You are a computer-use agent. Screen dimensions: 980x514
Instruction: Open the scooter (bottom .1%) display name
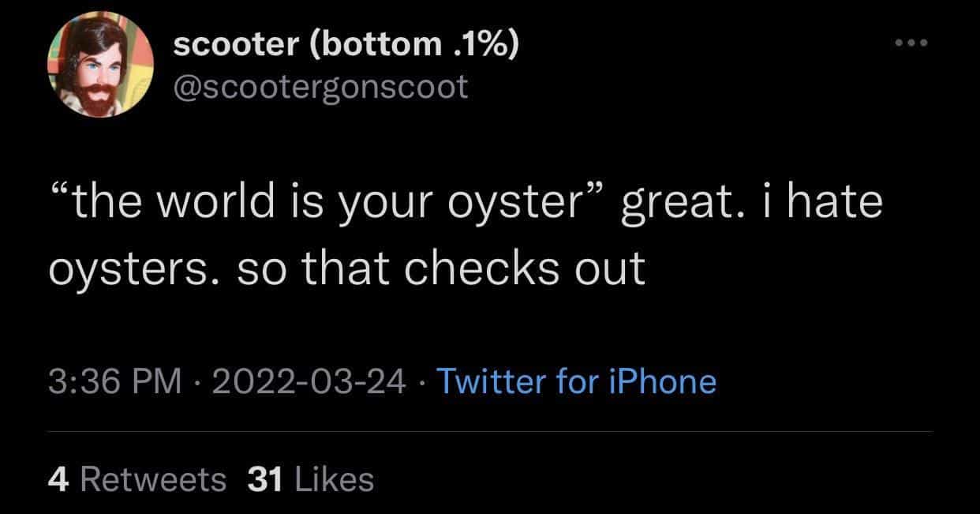pyautogui.click(x=346, y=47)
